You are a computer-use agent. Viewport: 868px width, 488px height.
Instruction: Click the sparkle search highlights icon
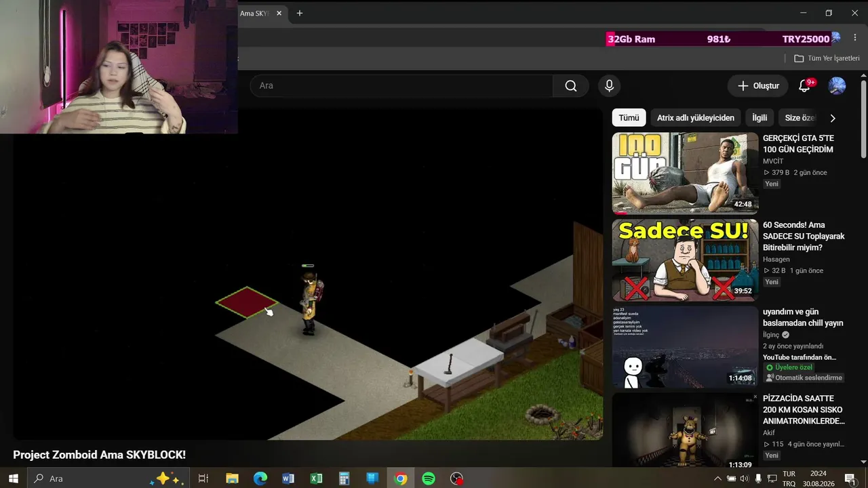pyautogui.click(x=167, y=479)
